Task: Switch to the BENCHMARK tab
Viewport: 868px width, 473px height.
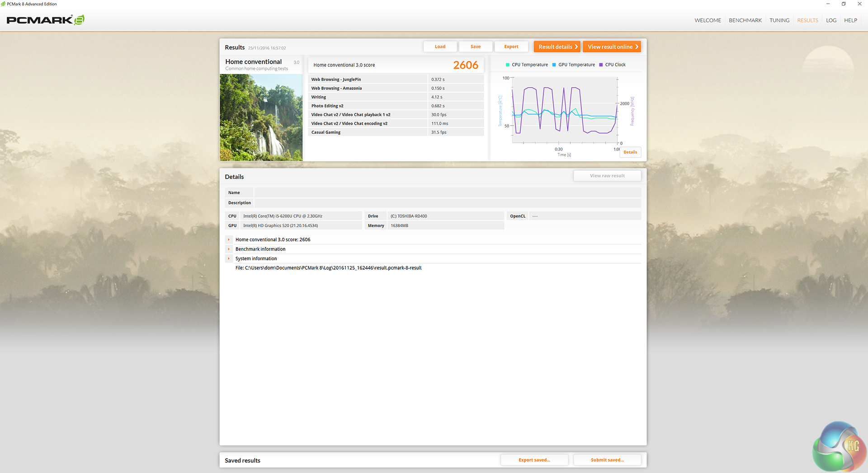Action: 745,20
